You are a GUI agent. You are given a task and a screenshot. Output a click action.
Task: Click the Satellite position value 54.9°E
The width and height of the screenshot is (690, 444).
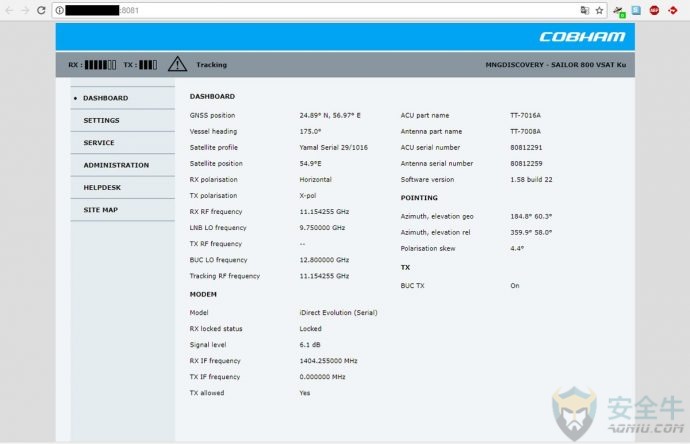tap(310, 163)
